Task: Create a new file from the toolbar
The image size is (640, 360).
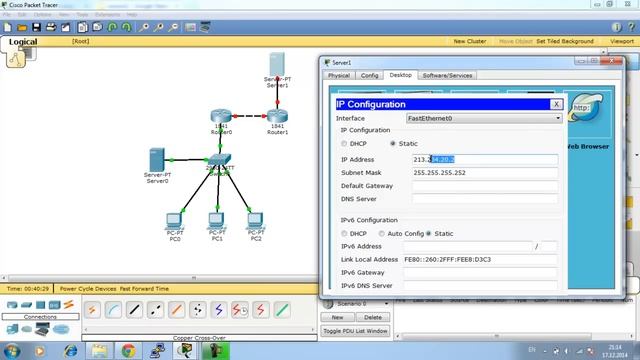Action: click(8, 27)
